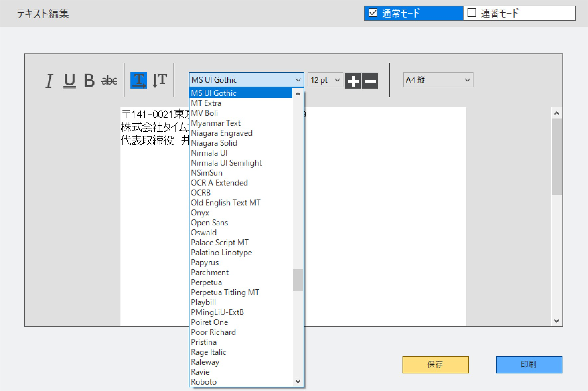Select Playbill font
This screenshot has height=391, width=588.
coord(241,302)
